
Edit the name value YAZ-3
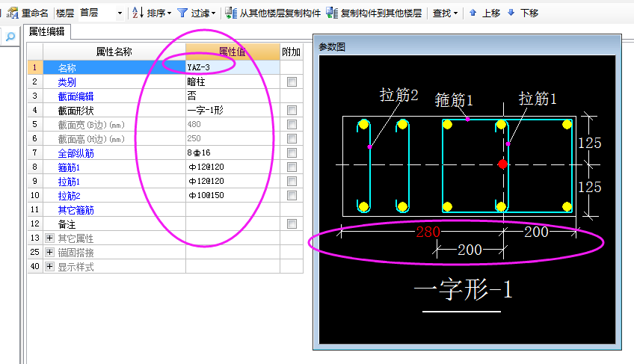click(233, 67)
